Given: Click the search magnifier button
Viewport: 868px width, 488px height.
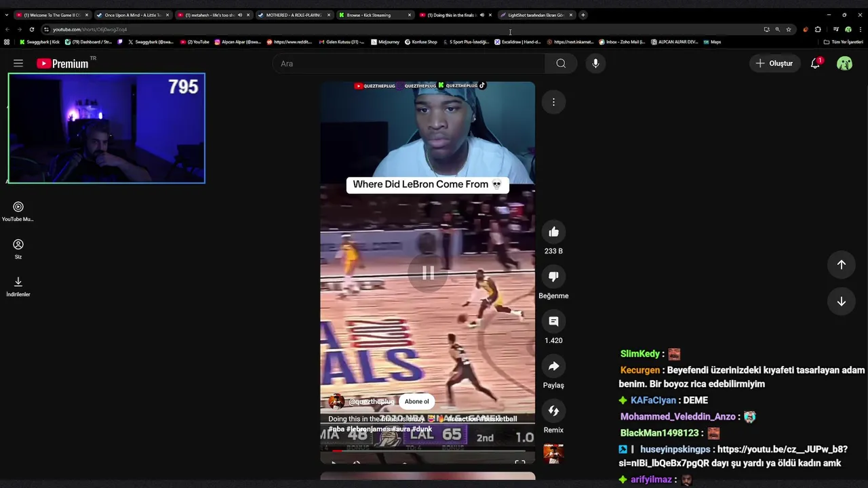Looking at the screenshot, I should tap(561, 63).
